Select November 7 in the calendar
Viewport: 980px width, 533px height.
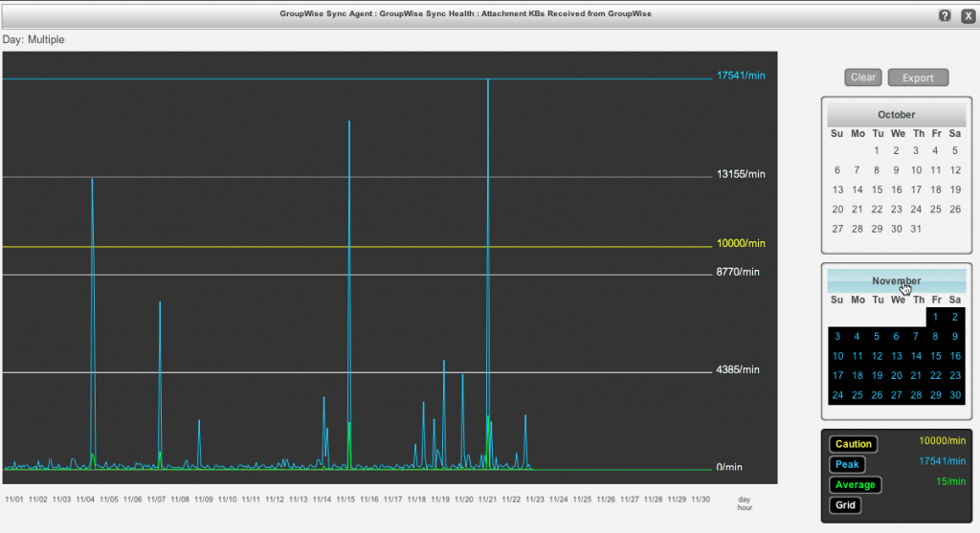point(916,336)
